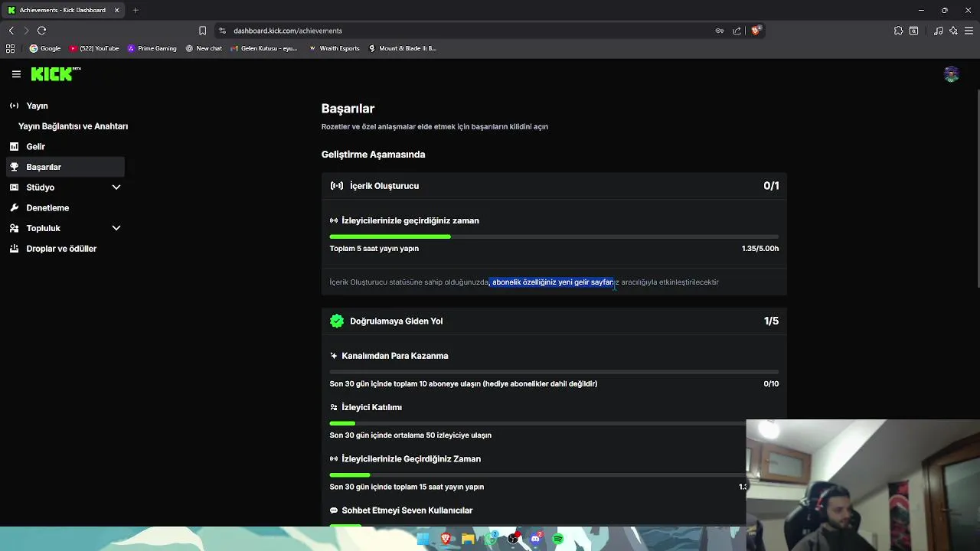
Task: Click the İçerik Oluşturucu card header
Action: coord(554,186)
